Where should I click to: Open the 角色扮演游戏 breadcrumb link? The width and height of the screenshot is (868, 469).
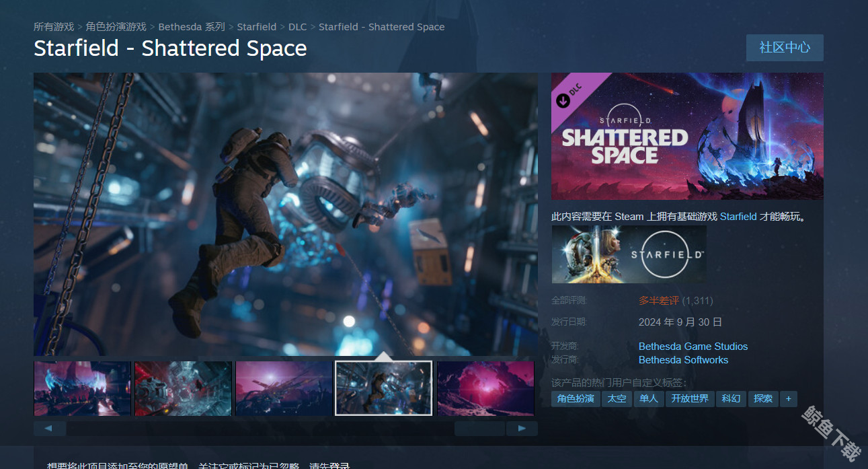pyautogui.click(x=116, y=27)
